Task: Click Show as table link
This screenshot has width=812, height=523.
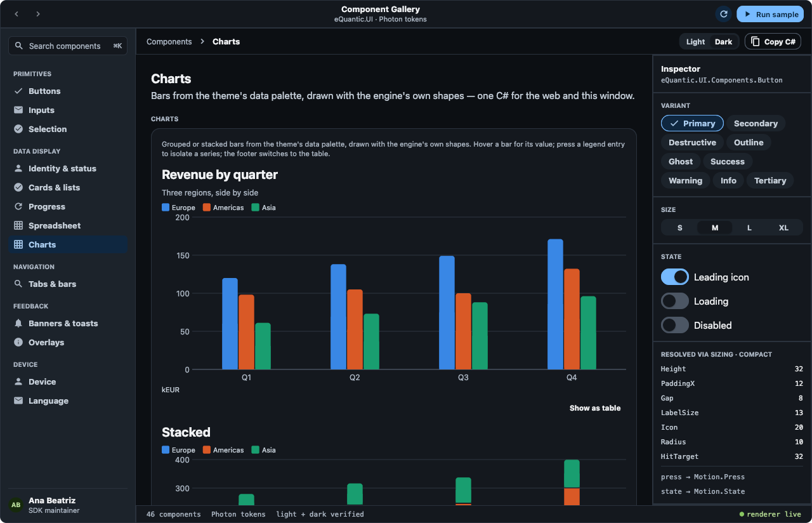Action: [595, 408]
